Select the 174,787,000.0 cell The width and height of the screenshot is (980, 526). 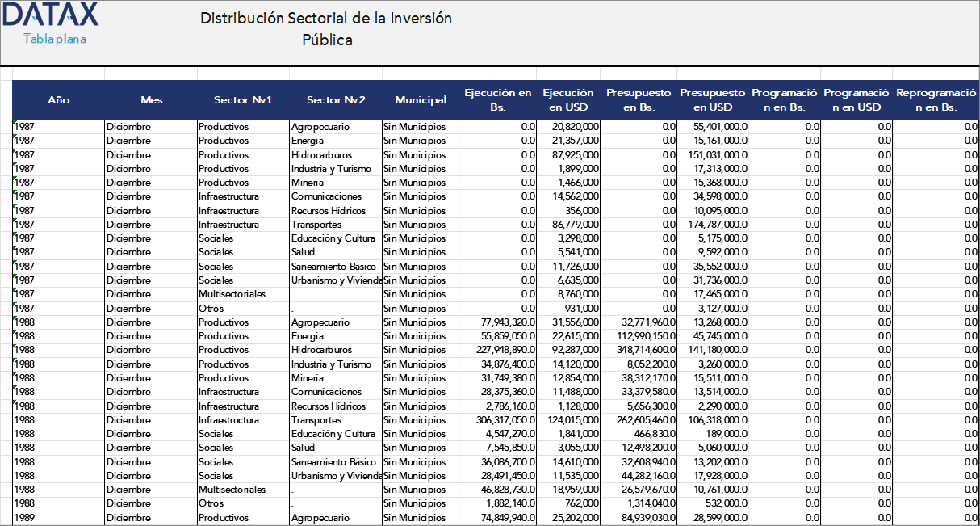click(713, 225)
